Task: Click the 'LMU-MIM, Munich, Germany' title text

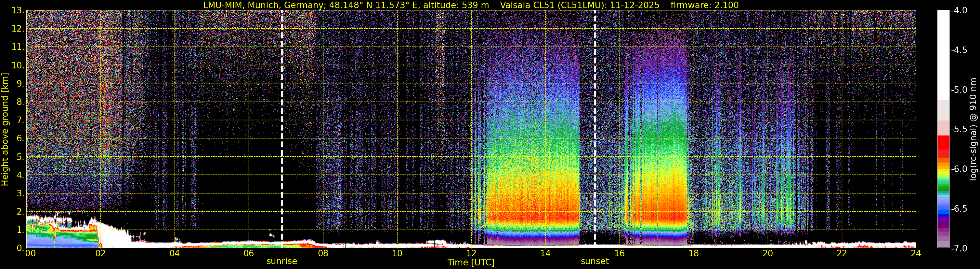Action: point(264,5)
